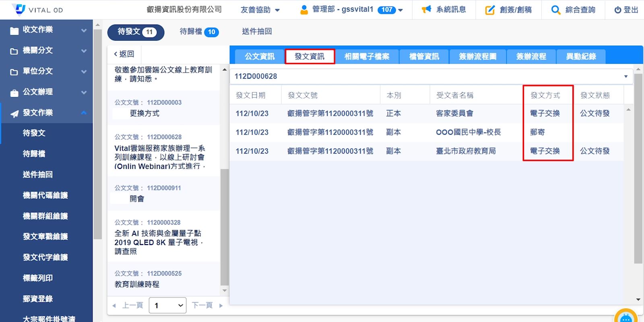
Task: Open the 112D000628 document dropdown
Action: (x=625, y=76)
